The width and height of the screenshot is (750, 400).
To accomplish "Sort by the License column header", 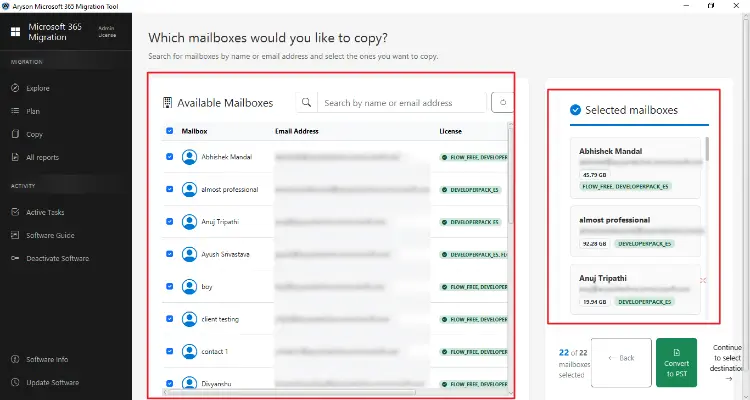I will [x=451, y=131].
